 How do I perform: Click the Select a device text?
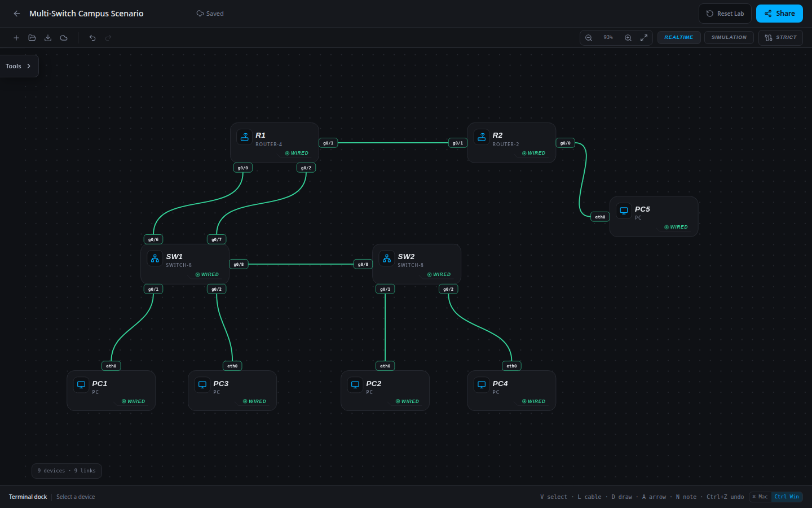tap(76, 497)
